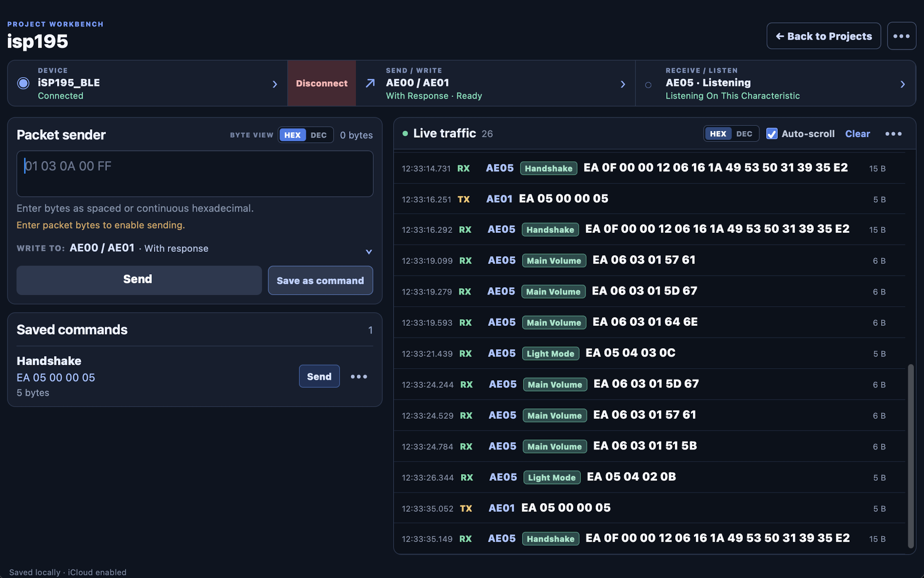
Task: Select the 12:33:24.529 Main Volume row
Action: coord(649,415)
